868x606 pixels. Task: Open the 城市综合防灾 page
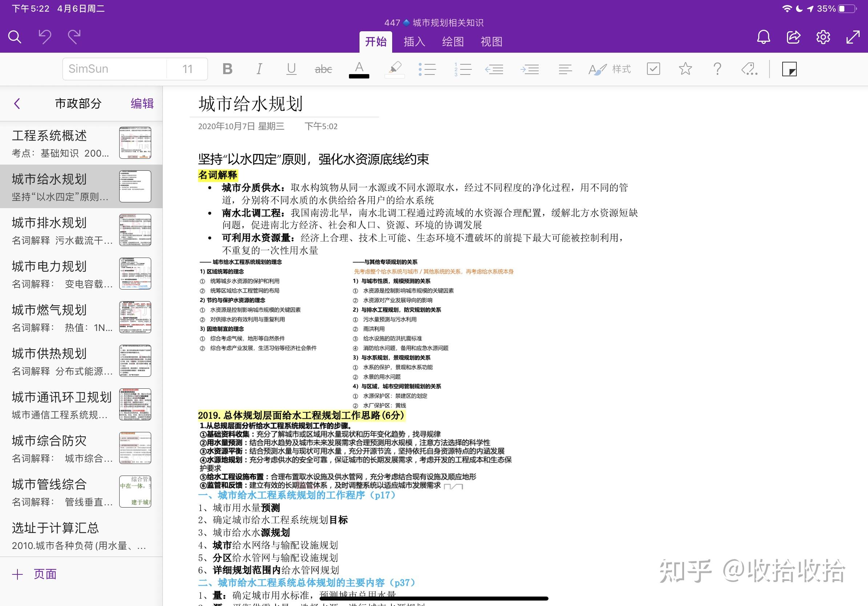81,448
